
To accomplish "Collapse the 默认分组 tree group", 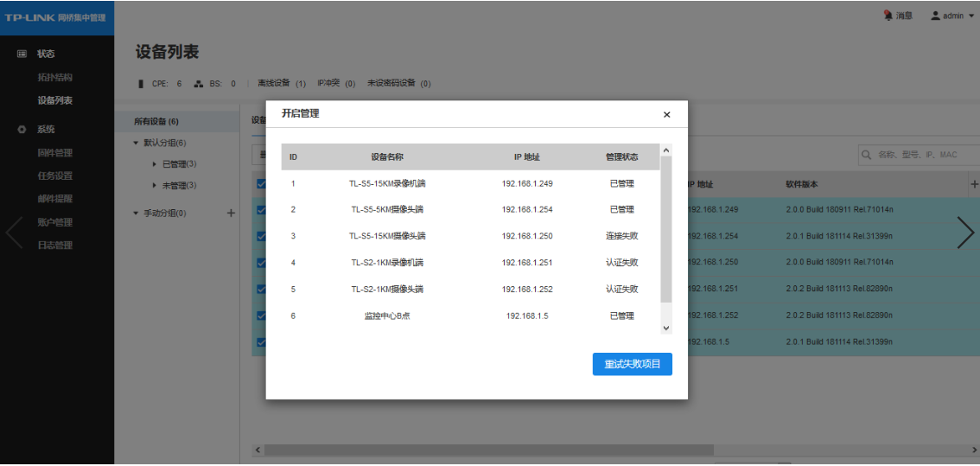I will (136, 143).
